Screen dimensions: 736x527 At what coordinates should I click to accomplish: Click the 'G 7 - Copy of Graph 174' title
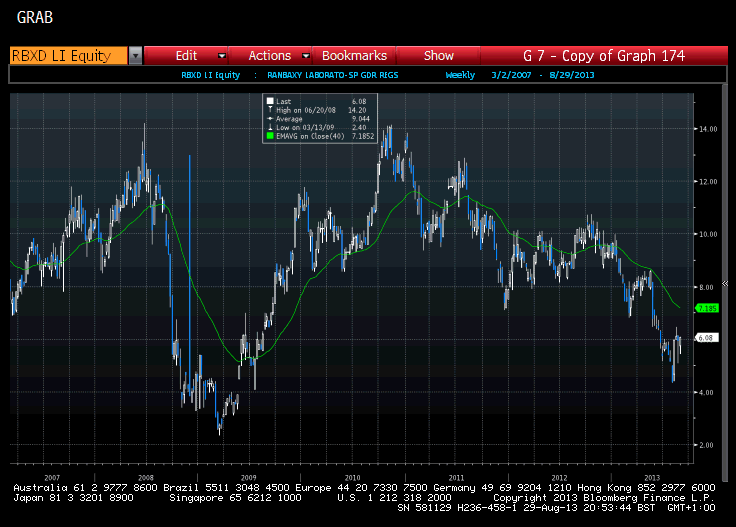point(604,56)
